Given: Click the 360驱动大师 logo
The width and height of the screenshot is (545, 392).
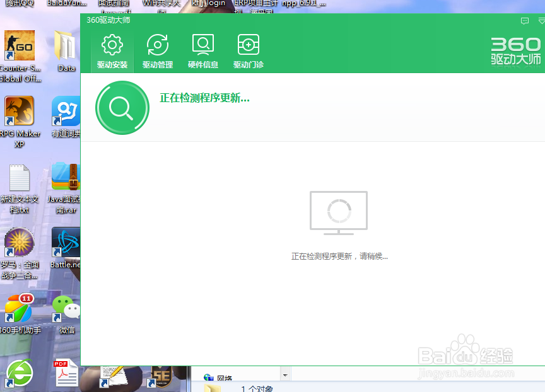Looking at the screenshot, I should 516,51.
